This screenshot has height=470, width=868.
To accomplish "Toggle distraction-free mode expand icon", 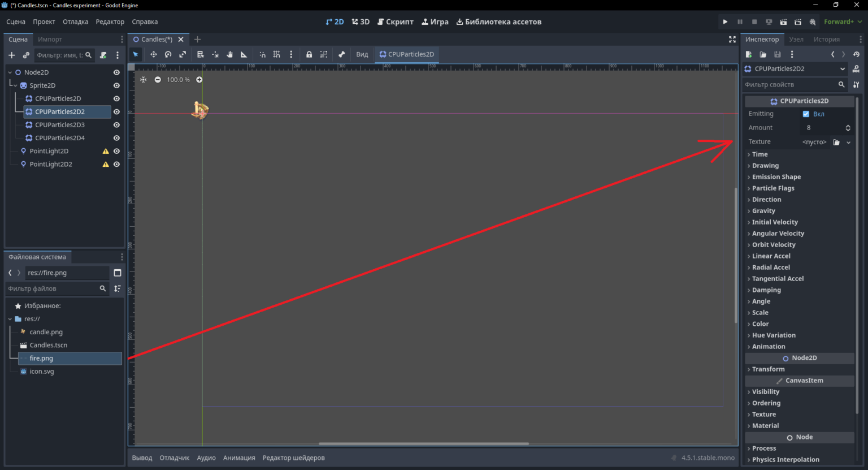I will [732, 39].
